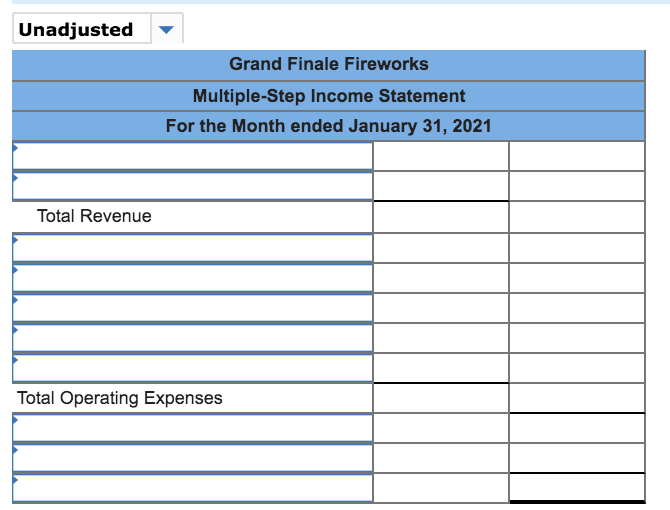Select first account dropdown above Total Revenue
Screen dimensions: 670x510
(x=192, y=156)
